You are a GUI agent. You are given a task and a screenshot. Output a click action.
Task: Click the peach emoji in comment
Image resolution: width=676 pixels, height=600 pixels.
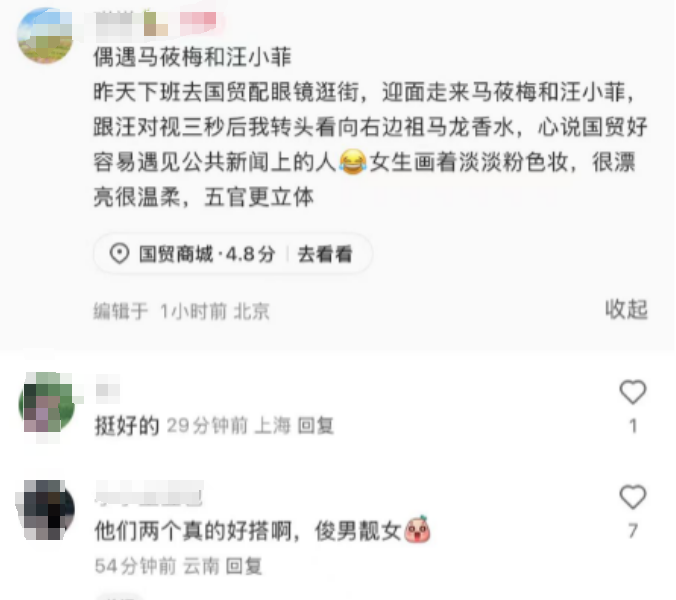pyautogui.click(x=417, y=530)
